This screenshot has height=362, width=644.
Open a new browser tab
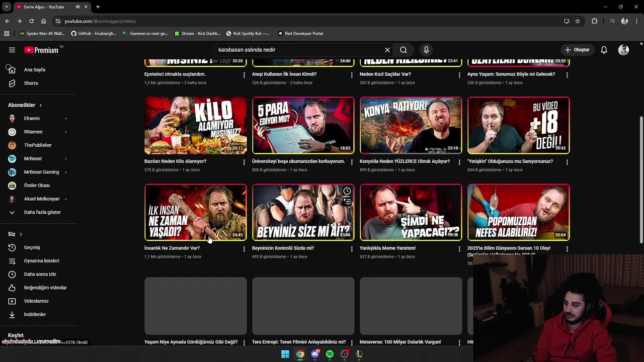click(x=98, y=7)
